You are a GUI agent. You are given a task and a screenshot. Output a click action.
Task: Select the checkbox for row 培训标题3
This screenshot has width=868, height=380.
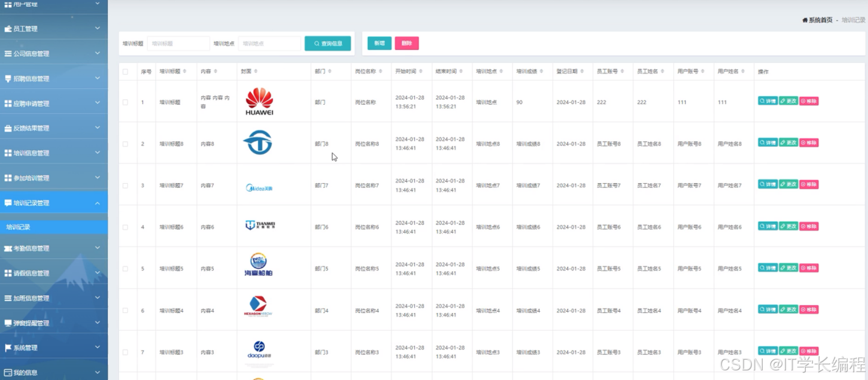tap(125, 352)
